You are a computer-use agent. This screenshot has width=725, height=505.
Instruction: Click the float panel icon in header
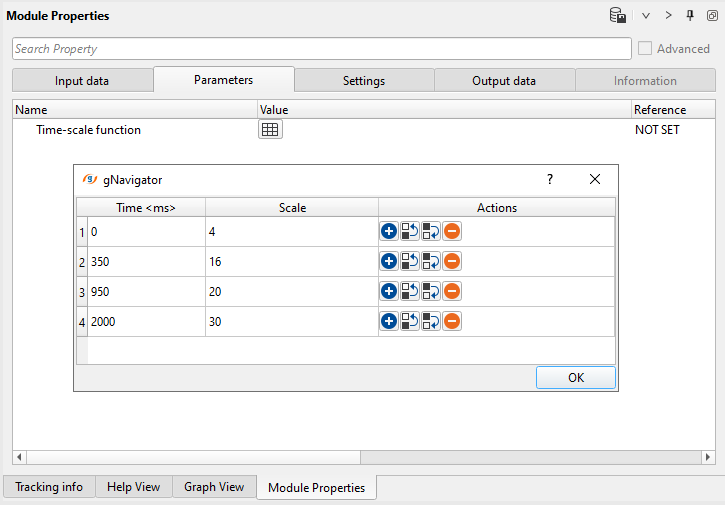click(x=711, y=16)
